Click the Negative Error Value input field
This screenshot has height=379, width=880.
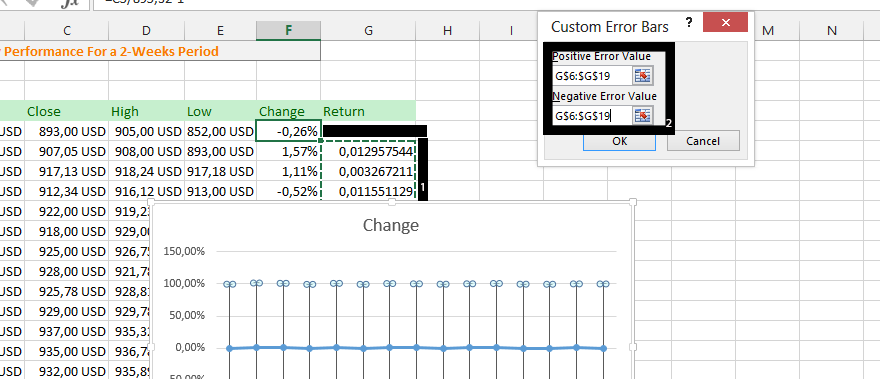[593, 116]
